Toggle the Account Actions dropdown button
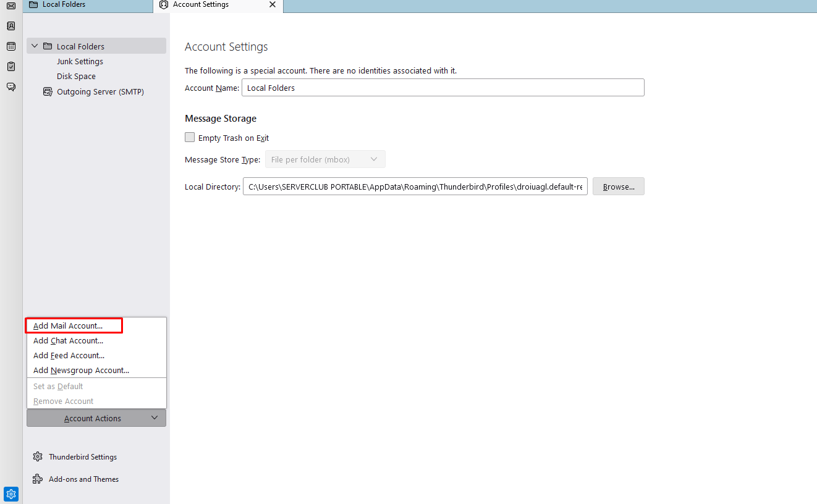 point(96,418)
